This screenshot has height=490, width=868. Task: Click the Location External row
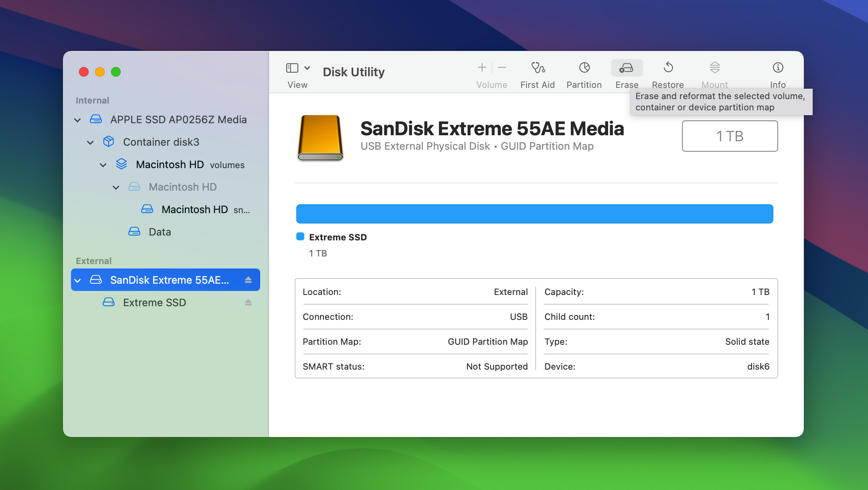tap(415, 292)
